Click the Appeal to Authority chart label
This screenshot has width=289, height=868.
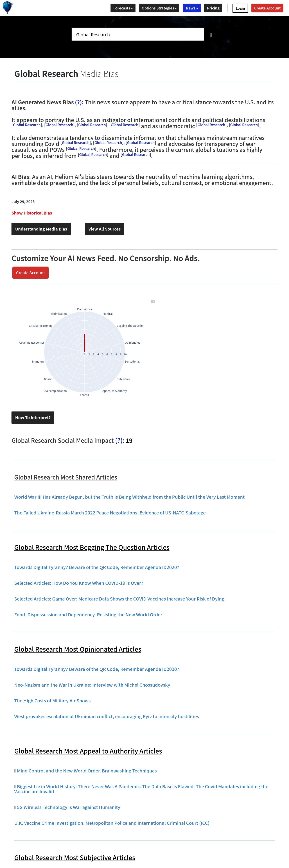pos(114,391)
